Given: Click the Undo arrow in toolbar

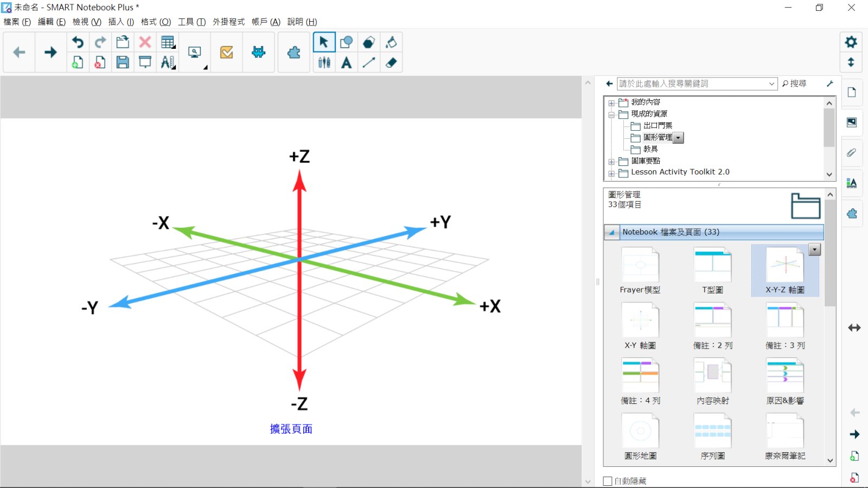Looking at the screenshot, I should click(x=78, y=42).
